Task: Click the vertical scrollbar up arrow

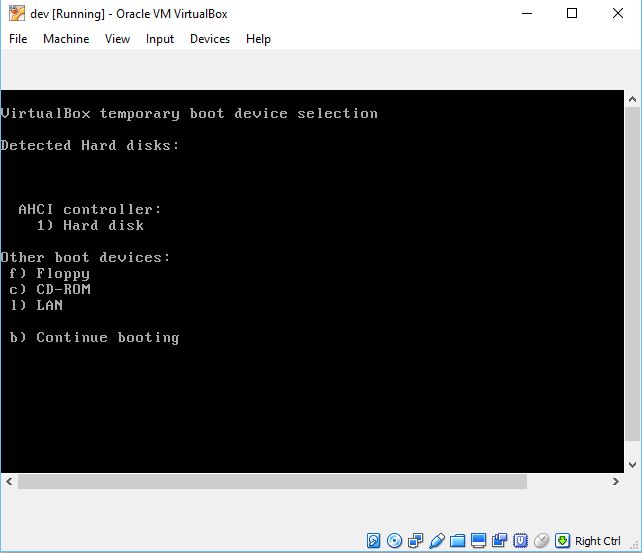Action: click(632, 99)
